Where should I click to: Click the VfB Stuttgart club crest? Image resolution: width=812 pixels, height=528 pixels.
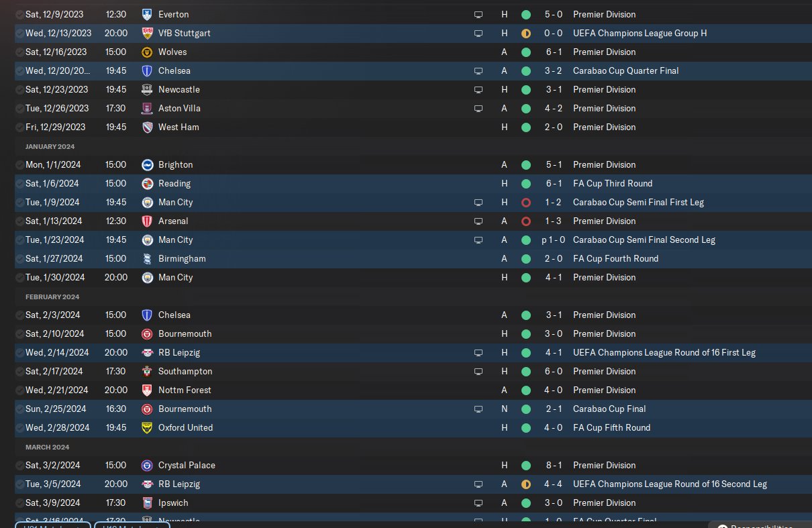147,33
